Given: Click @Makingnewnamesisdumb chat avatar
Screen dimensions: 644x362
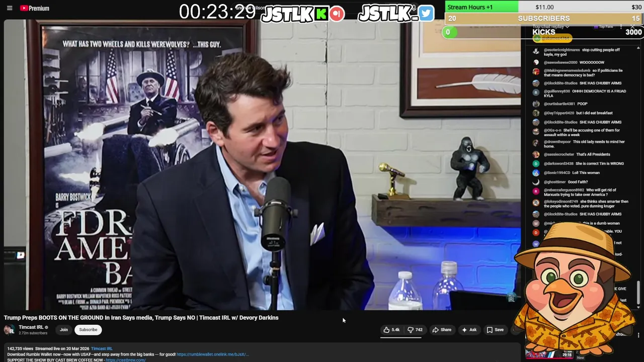Looking at the screenshot, I should [536, 72].
